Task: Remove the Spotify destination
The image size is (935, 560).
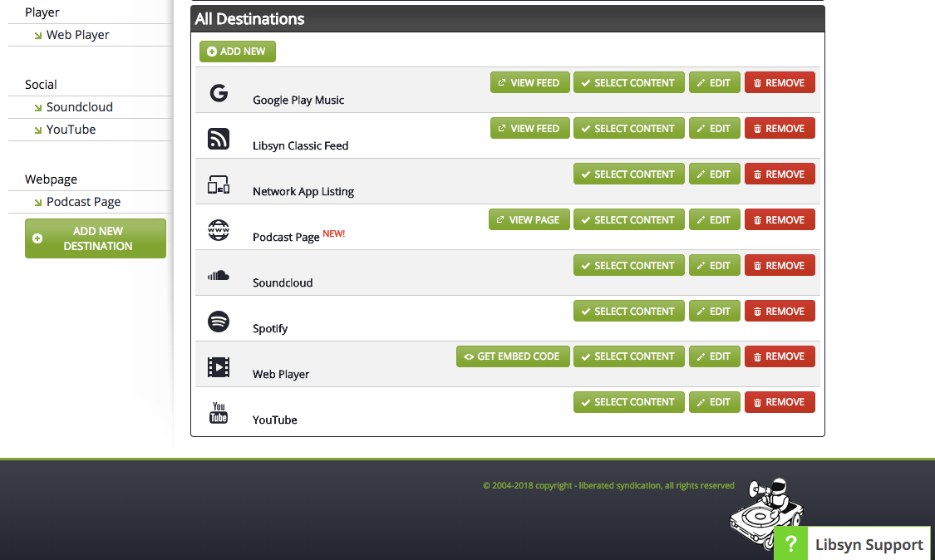Action: [780, 311]
